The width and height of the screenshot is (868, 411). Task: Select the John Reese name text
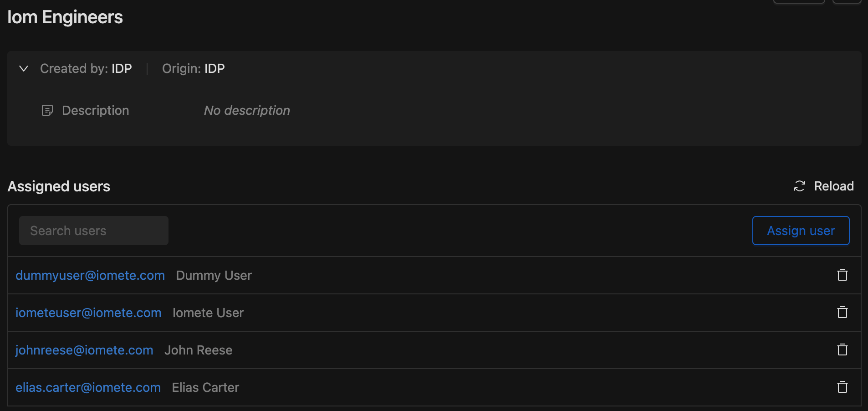coord(198,350)
